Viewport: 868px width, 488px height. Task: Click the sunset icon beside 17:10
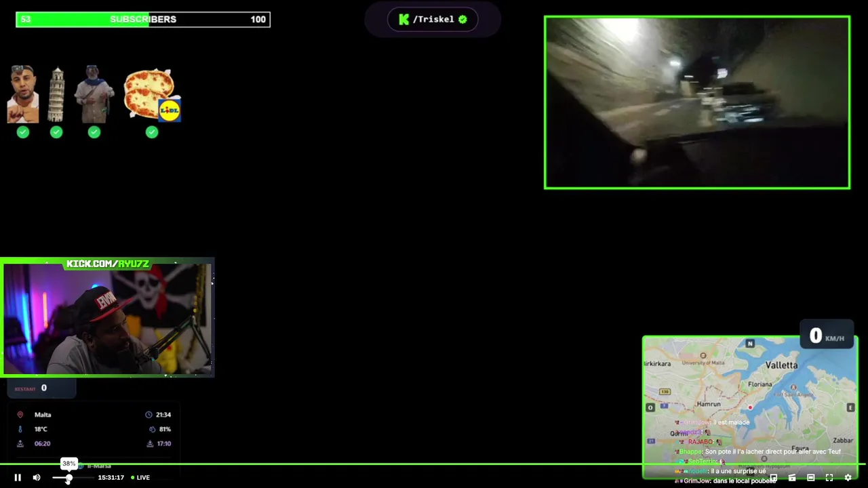pos(149,444)
